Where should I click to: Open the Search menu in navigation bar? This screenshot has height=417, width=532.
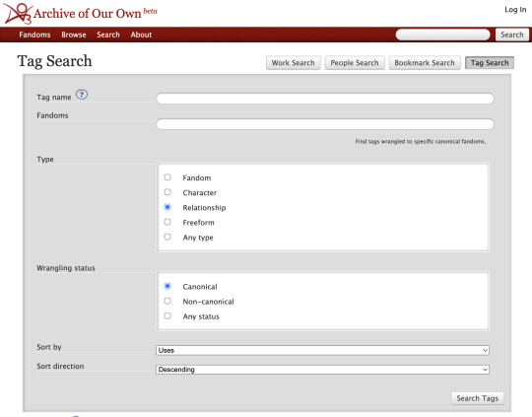[108, 35]
